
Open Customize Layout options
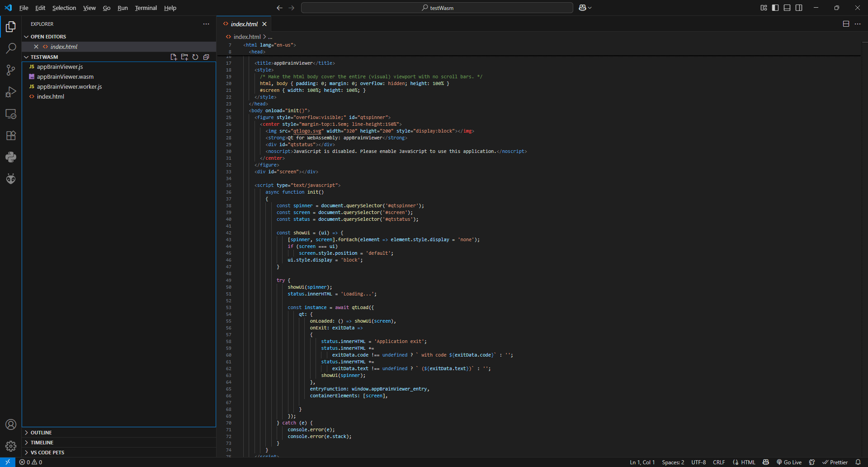[764, 8]
